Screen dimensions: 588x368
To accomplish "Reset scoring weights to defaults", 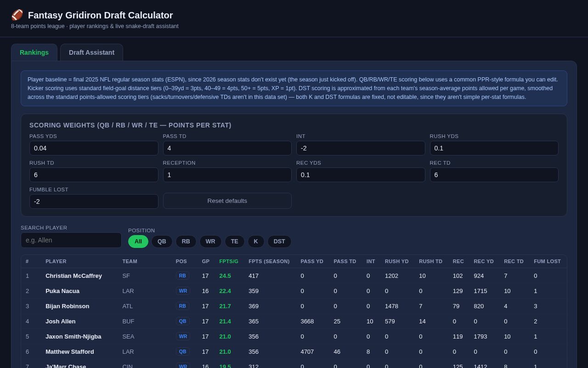I will tap(227, 201).
